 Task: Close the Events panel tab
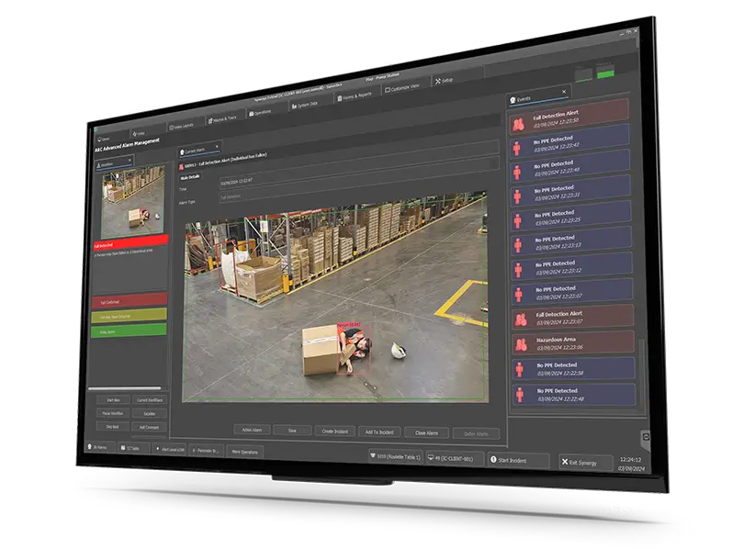click(564, 92)
